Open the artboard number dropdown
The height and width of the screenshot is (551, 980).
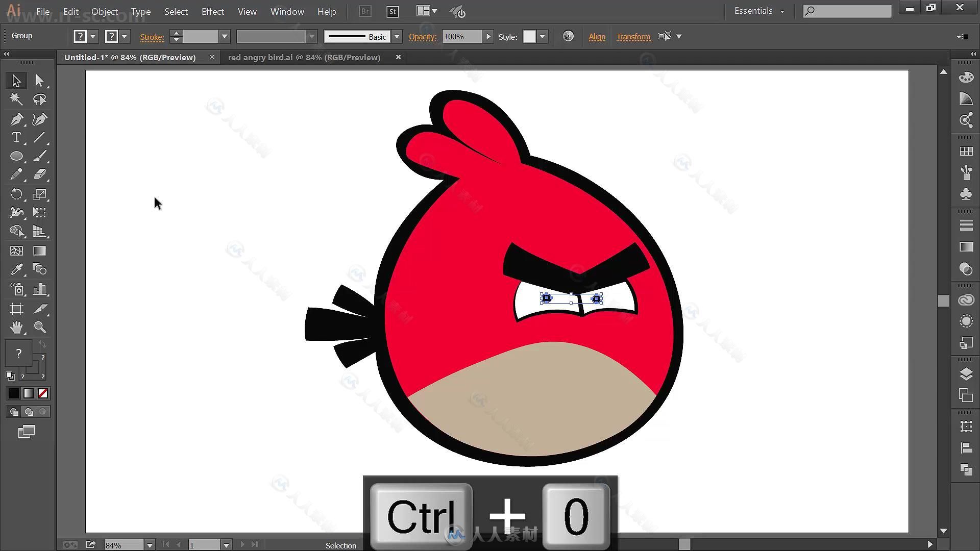click(226, 545)
